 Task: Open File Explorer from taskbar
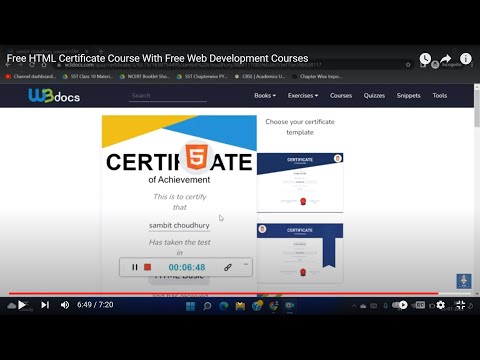(x=240, y=306)
